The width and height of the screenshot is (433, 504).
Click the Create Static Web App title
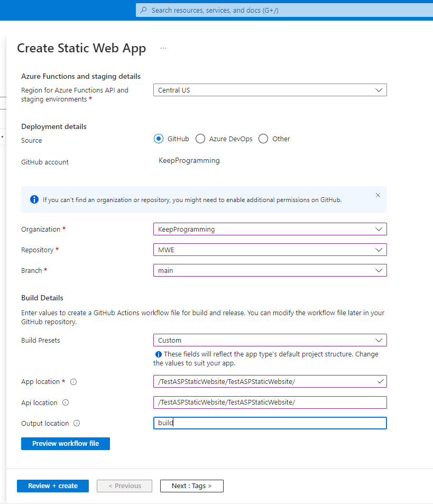pos(81,48)
